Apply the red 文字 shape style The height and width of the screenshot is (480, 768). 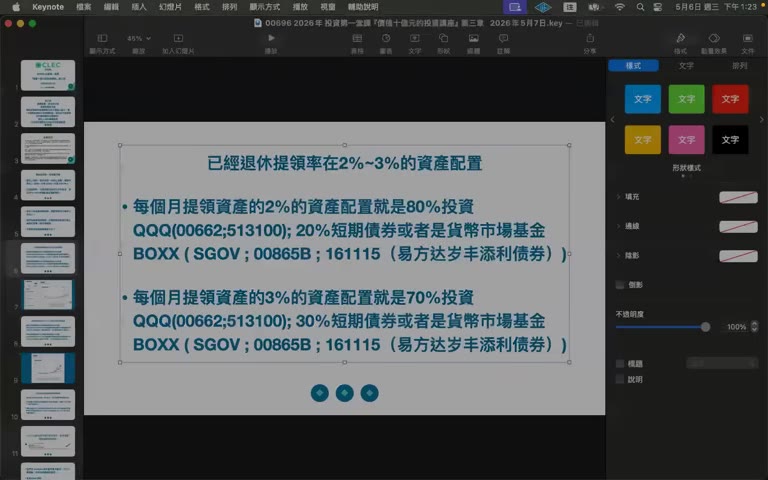click(x=730, y=99)
